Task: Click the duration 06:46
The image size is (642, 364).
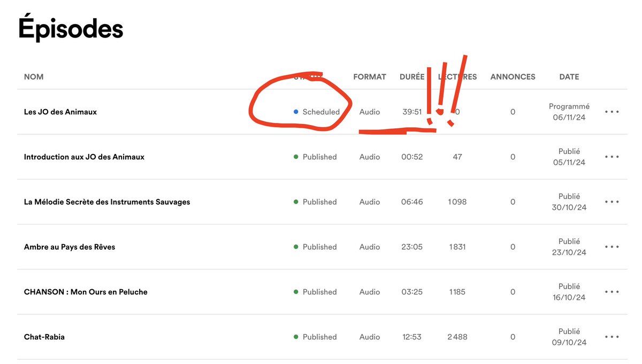Action: (412, 202)
